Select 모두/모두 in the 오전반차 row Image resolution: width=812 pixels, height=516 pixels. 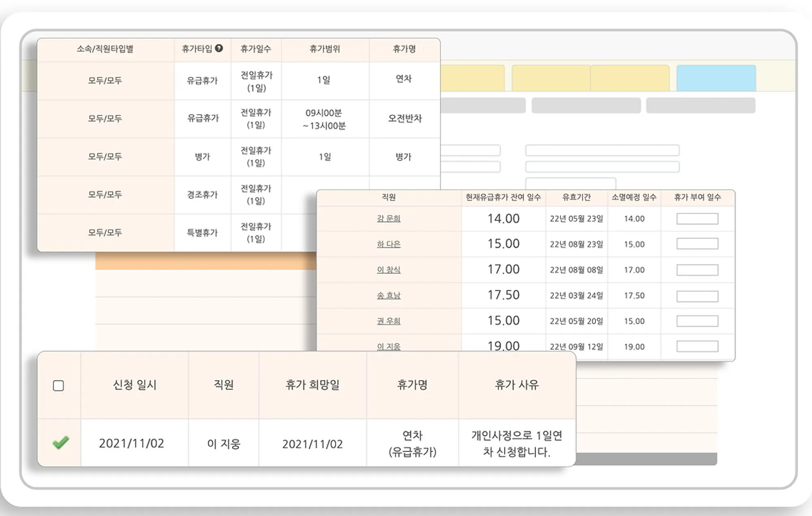click(105, 119)
